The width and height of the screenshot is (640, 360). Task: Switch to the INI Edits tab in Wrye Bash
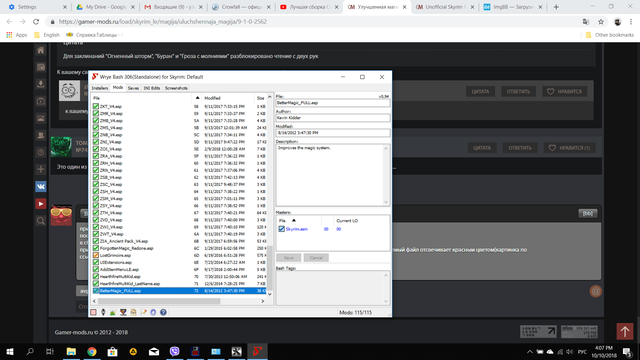[152, 88]
